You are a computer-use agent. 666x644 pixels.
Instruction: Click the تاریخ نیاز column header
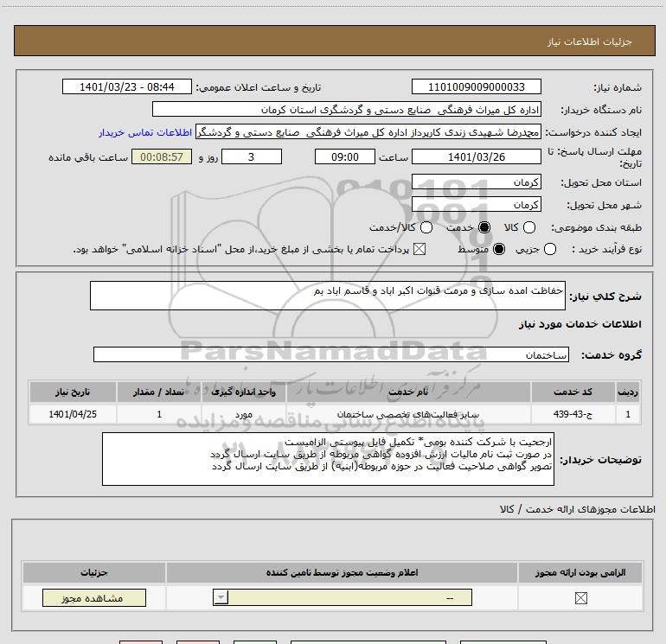click(x=73, y=392)
